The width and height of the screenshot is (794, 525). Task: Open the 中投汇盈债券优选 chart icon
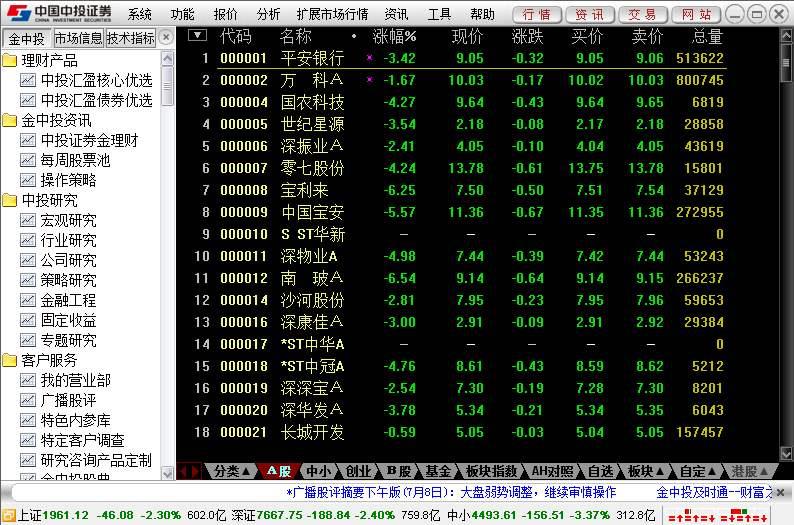click(28, 100)
